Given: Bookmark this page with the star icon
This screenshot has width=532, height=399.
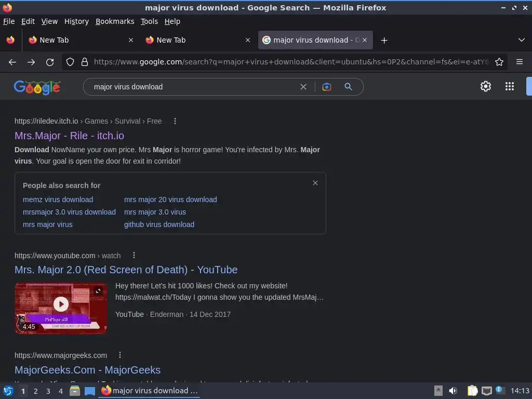Looking at the screenshot, I should click(x=499, y=62).
